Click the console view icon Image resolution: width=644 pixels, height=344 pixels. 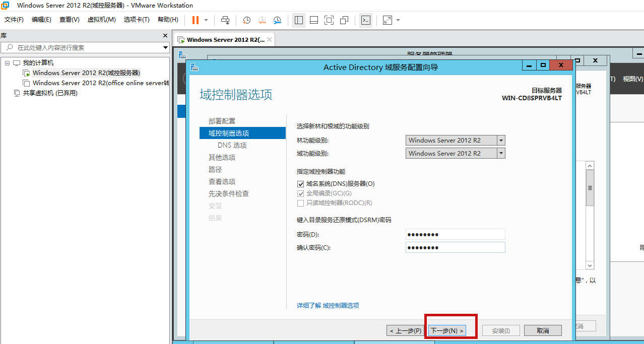366,20
